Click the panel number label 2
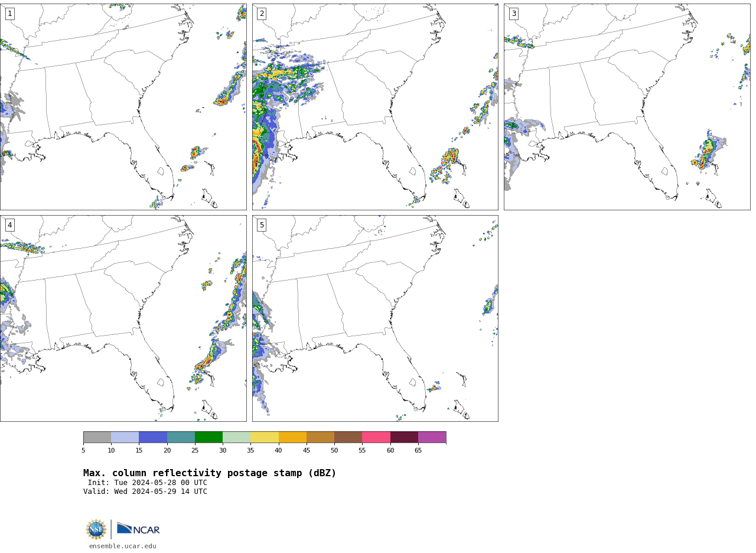 [x=262, y=14]
